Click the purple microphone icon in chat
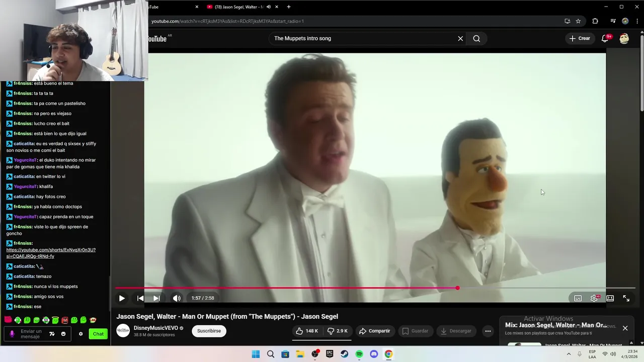 click(12, 334)
